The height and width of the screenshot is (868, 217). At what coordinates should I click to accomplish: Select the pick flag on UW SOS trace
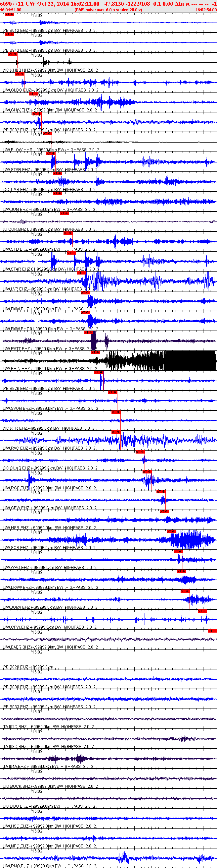(x=171, y=531)
